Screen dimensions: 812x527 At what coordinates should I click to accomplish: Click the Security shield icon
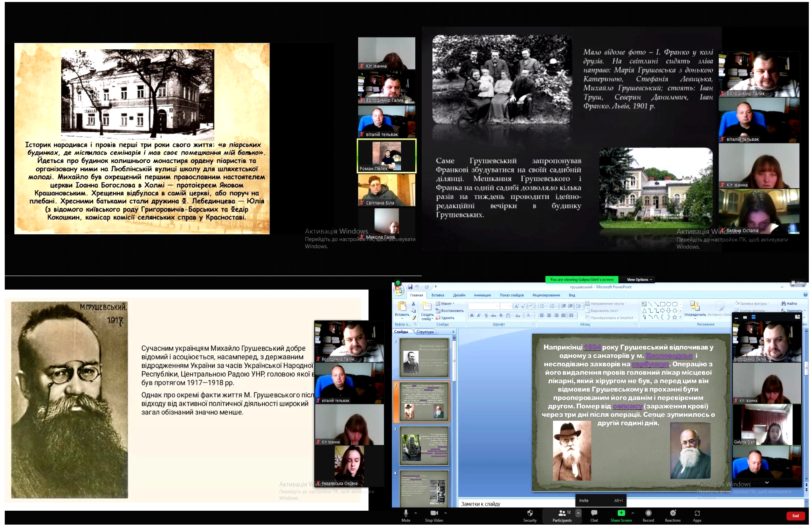click(x=529, y=513)
